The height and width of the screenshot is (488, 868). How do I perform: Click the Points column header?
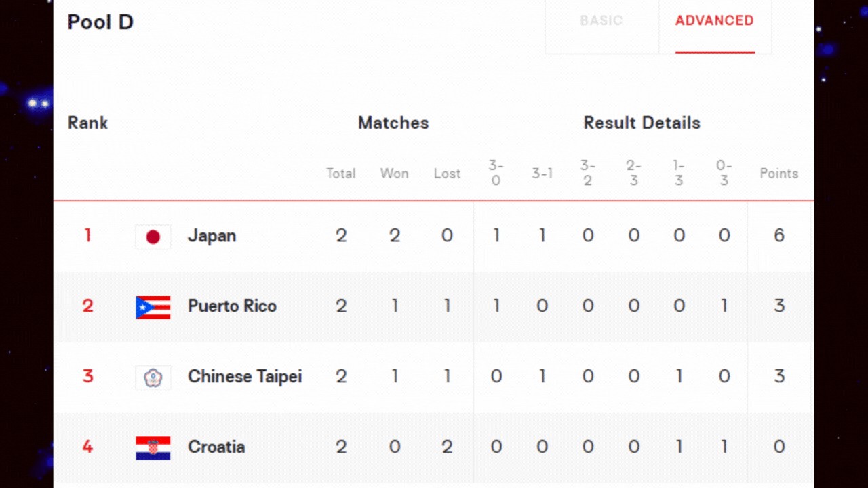(779, 174)
